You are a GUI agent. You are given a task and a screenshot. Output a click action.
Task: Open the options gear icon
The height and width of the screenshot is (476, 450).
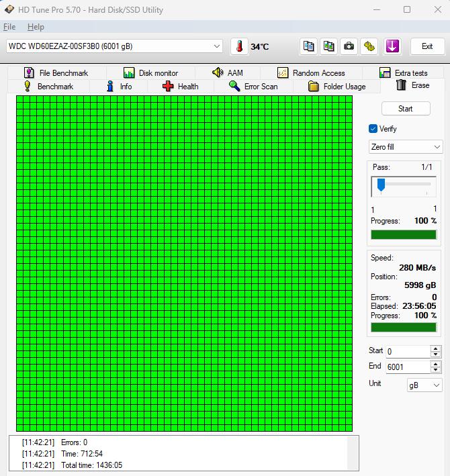369,46
